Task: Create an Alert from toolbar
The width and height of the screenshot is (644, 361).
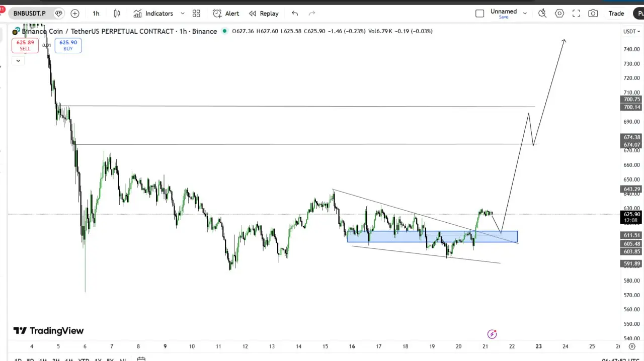Action: coord(226,14)
